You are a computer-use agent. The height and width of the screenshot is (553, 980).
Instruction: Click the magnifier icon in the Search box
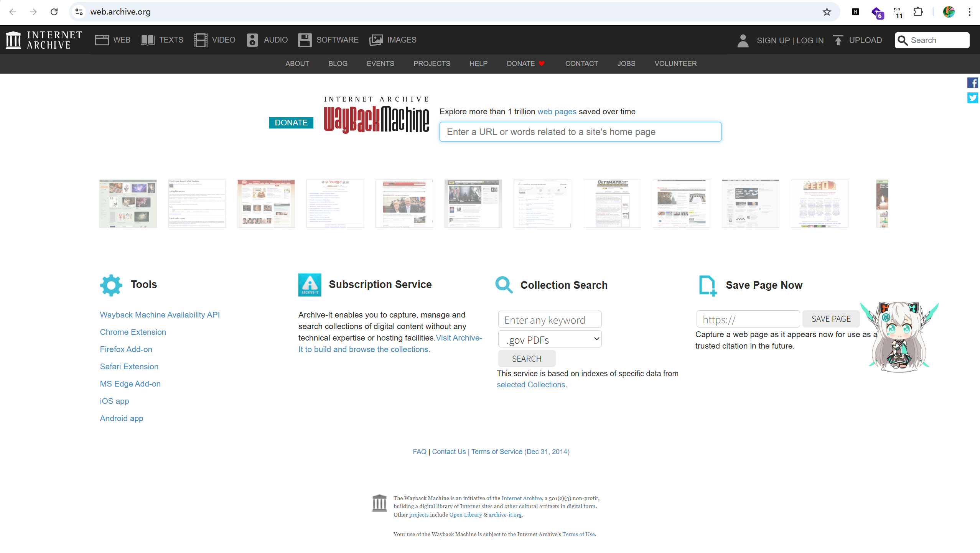pos(903,40)
